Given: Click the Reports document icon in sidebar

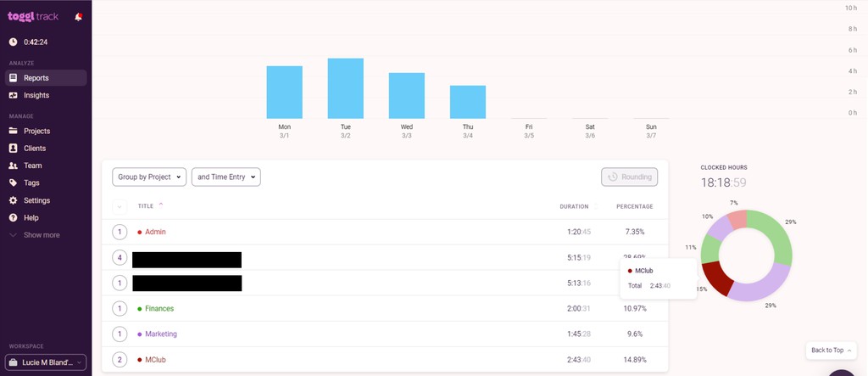Looking at the screenshot, I should point(14,78).
